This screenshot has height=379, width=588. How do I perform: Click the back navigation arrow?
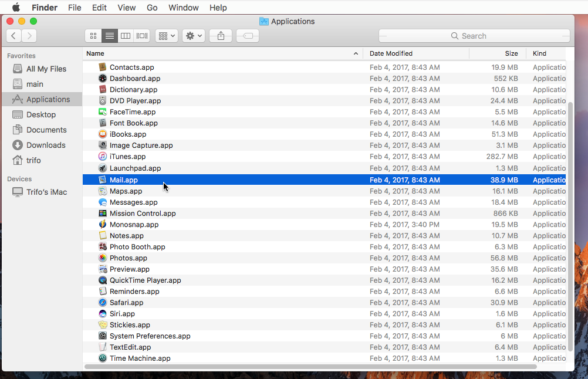pos(13,36)
